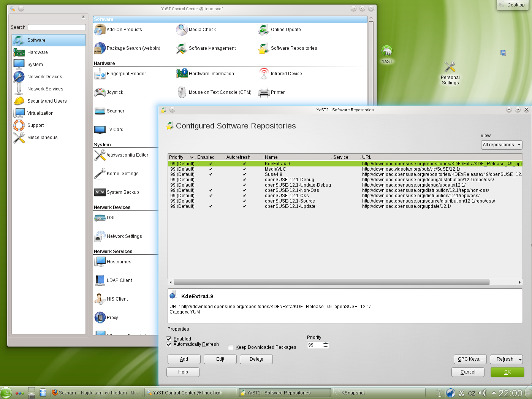The height and width of the screenshot is (399, 532).
Task: Select Security and Users category
Action: coord(49,101)
